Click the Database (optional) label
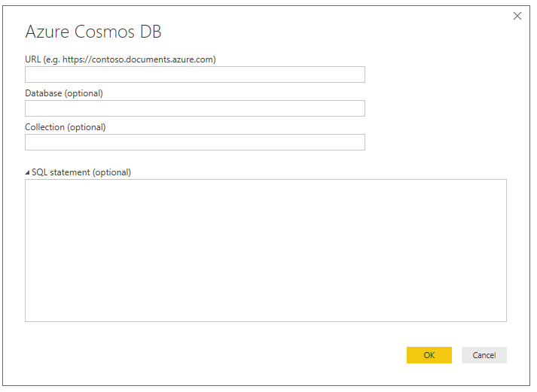Viewport: 537px width, 392px height. [x=64, y=93]
